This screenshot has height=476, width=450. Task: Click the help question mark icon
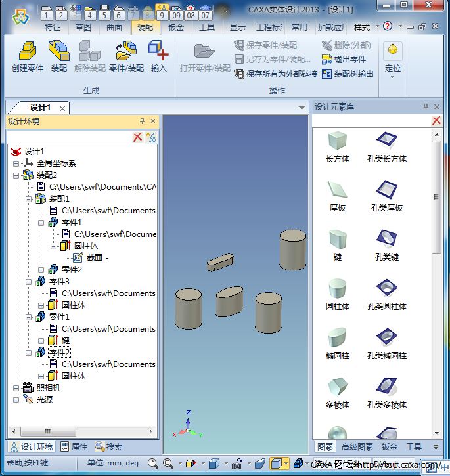tap(388, 26)
